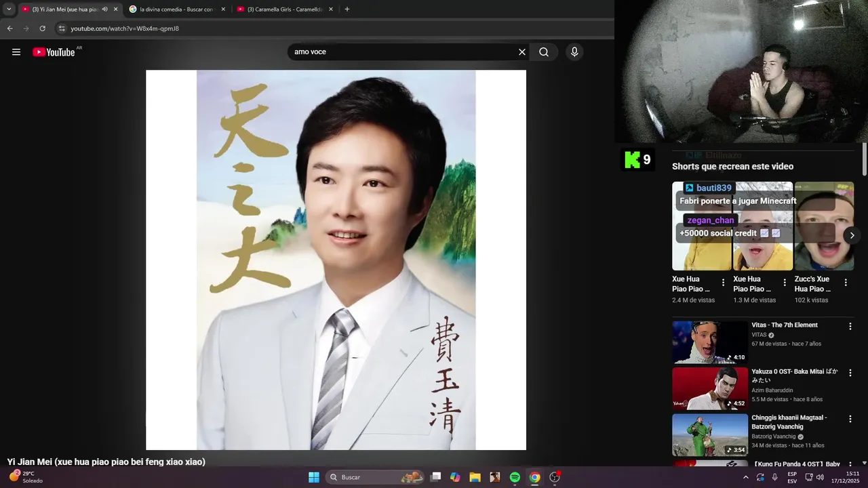Click the magnifier search button
Screen dimensions: 868x488
coord(544,52)
